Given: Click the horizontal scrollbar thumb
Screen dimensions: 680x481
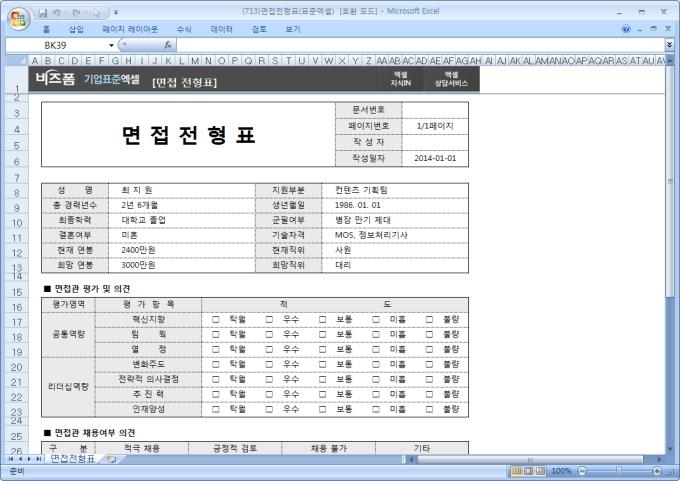Looking at the screenshot, I should 530,459.
